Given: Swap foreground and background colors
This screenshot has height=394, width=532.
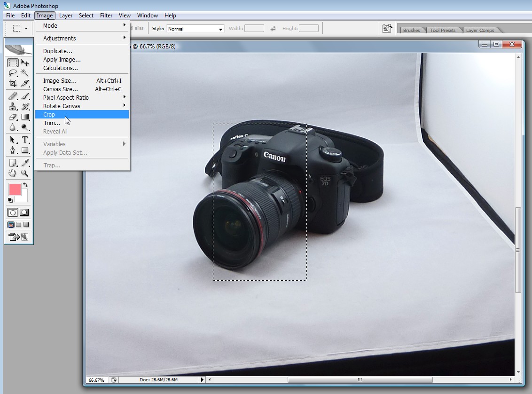Looking at the screenshot, I should [x=25, y=185].
